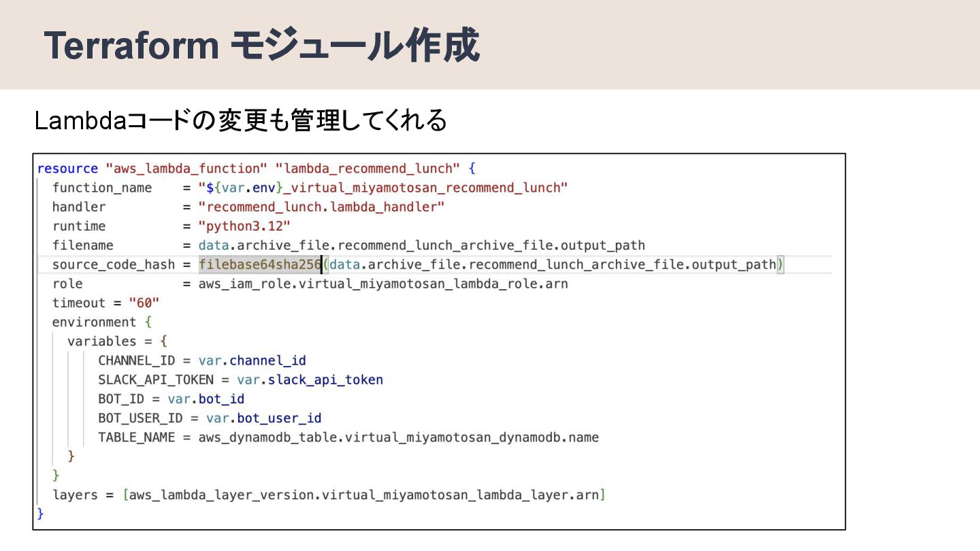The height and width of the screenshot is (551, 980).
Task: Click the 'source_code_hash' attribute
Action: tap(114, 264)
